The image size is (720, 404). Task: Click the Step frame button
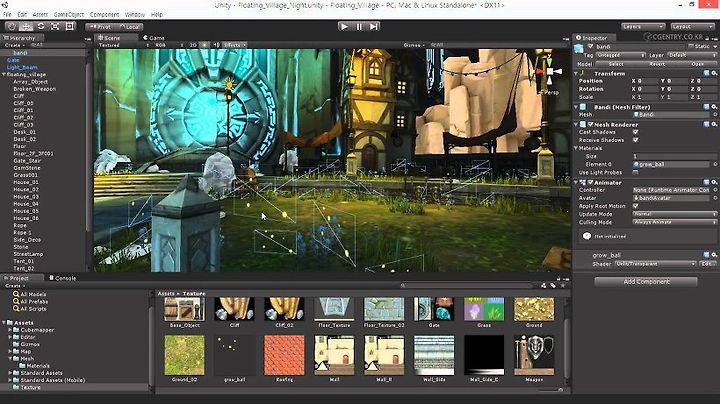tap(374, 27)
